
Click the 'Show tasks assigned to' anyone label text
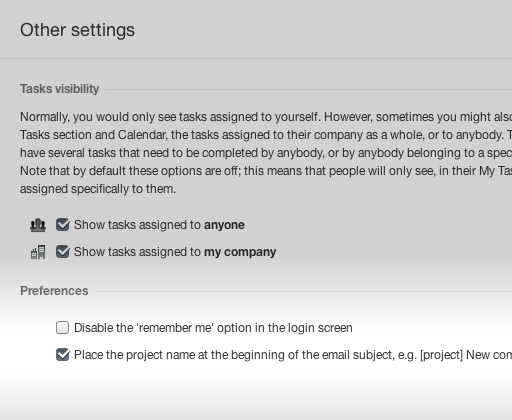(159, 225)
